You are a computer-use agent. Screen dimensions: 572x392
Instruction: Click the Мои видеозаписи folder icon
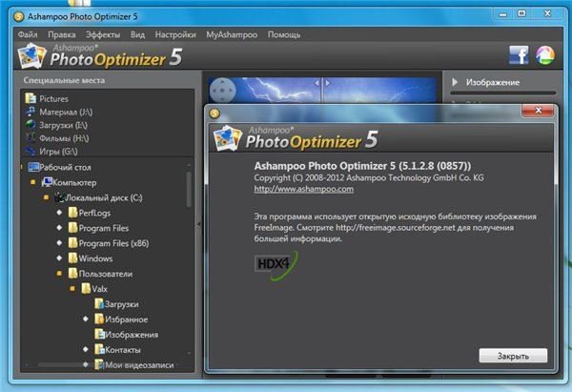(99, 364)
